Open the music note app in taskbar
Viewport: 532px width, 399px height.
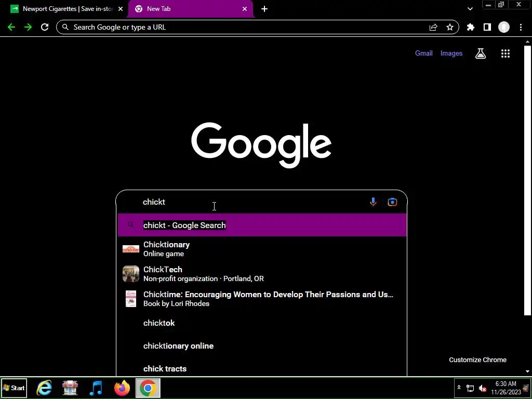pos(96,388)
